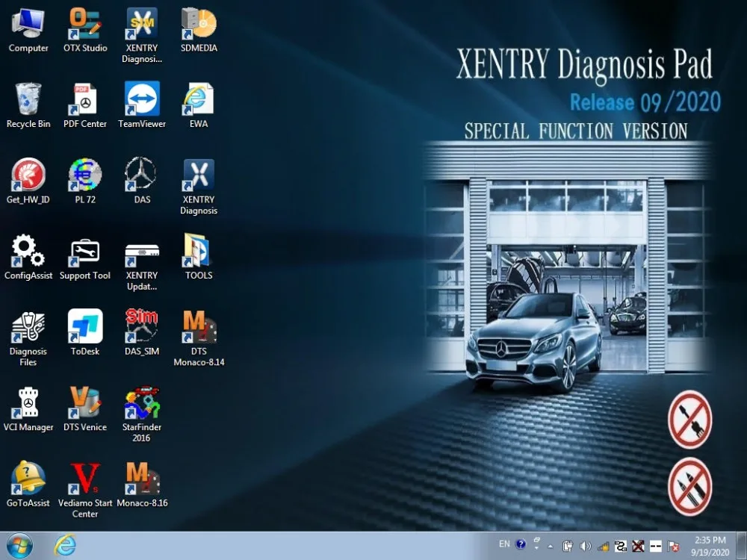Click the white dashes tray icon
Viewport: 747px width, 560px height.
(656, 547)
